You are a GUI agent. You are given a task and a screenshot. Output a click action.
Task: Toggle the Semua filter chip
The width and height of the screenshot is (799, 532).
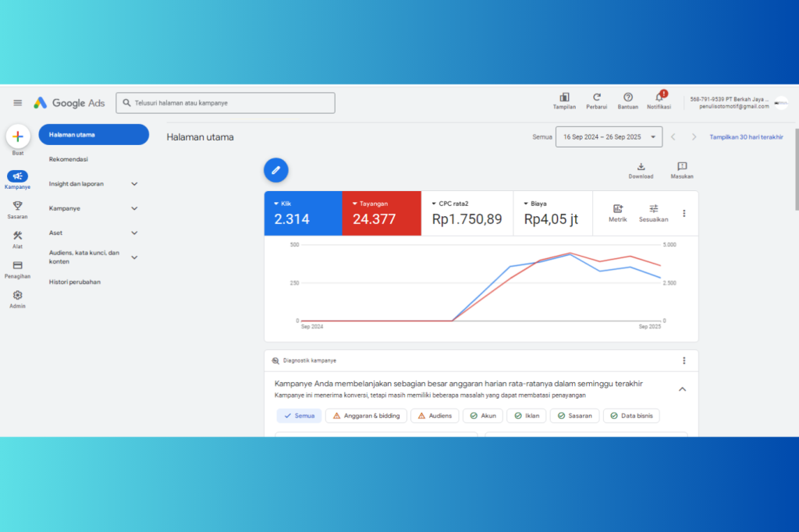click(x=299, y=416)
